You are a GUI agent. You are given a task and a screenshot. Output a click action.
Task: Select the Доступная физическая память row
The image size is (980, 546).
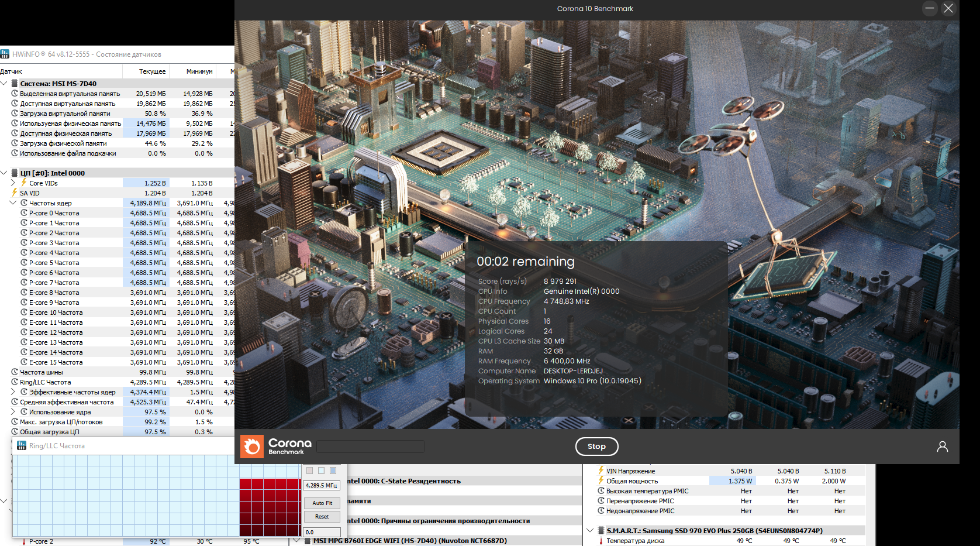point(117,133)
